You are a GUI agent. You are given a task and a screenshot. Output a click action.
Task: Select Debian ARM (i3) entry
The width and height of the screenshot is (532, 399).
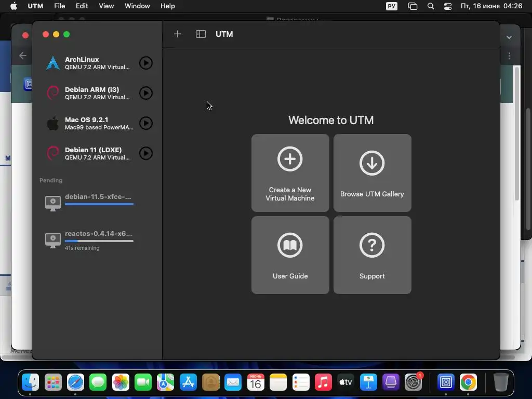(x=97, y=93)
